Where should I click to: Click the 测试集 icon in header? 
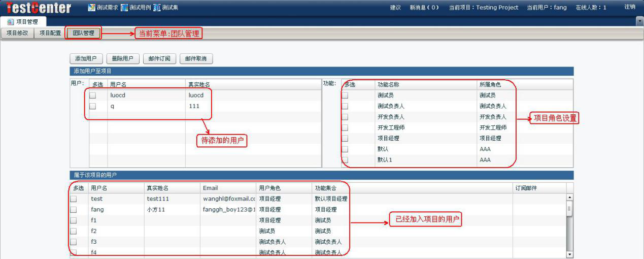pyautogui.click(x=157, y=8)
